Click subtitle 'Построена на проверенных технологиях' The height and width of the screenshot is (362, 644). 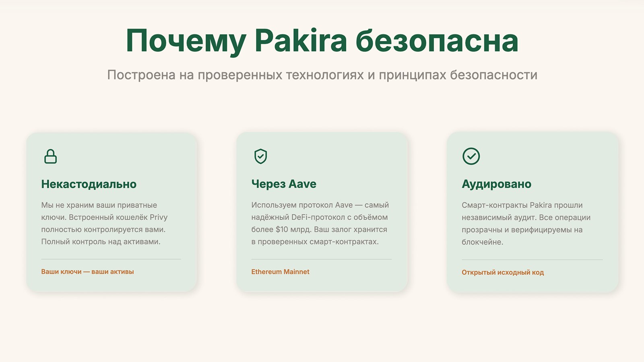click(x=322, y=75)
